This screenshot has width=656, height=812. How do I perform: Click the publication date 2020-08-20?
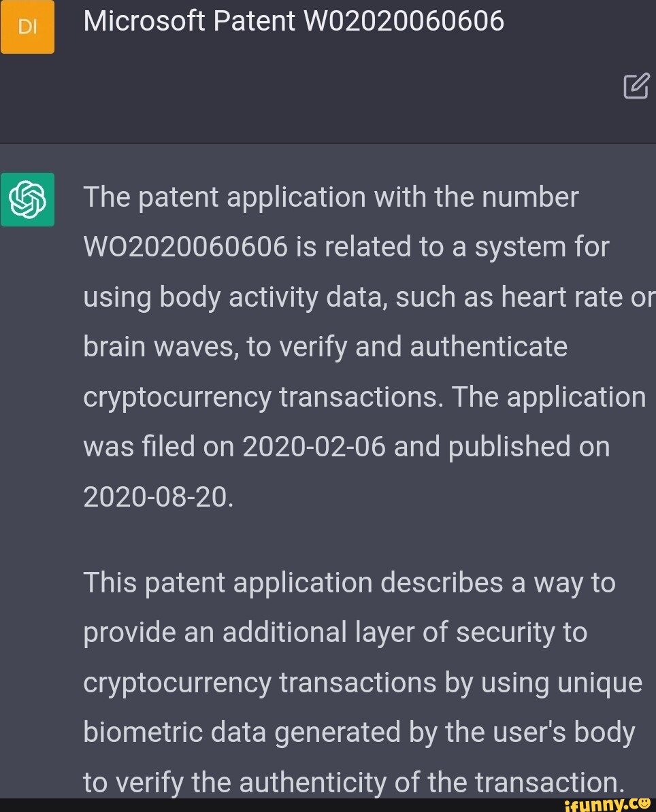[x=158, y=497]
